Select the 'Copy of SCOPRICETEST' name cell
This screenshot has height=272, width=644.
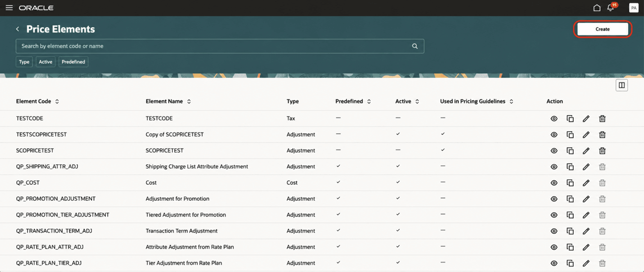(175, 135)
